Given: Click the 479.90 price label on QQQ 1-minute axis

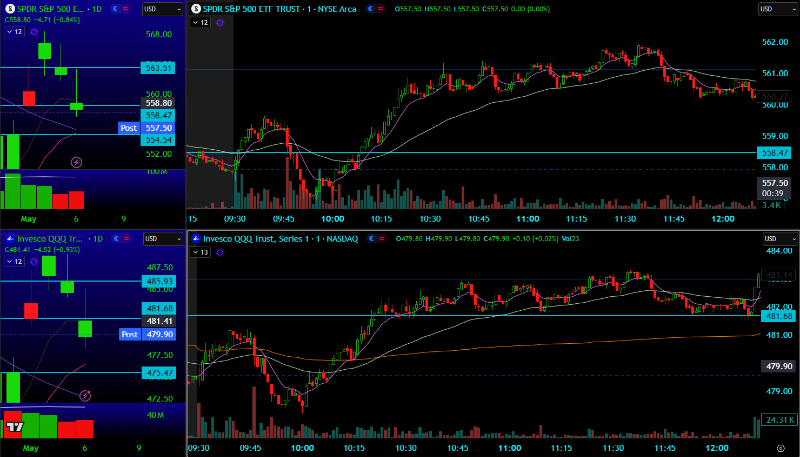Looking at the screenshot, I should pyautogui.click(x=778, y=366).
